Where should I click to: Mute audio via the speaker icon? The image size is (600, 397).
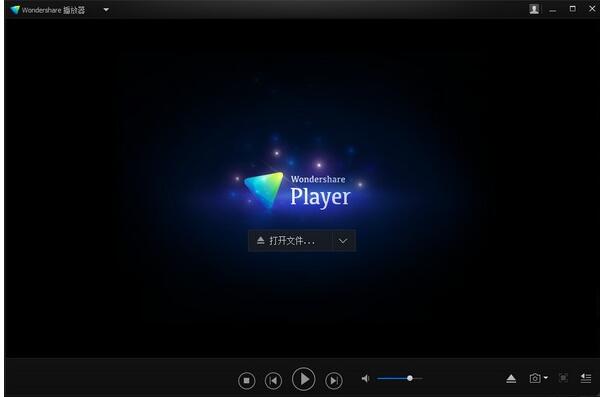pyautogui.click(x=365, y=379)
